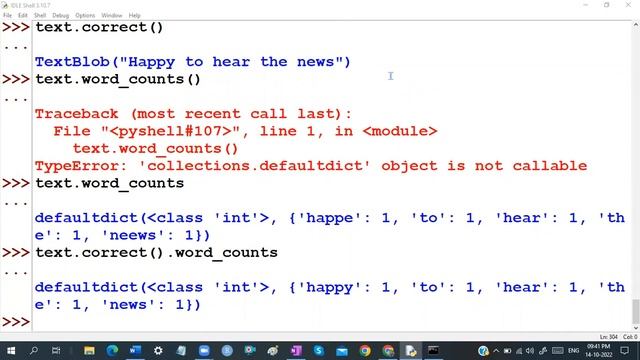Click the 'Ln: 304' status bar entry
This screenshot has height=360, width=640.
609,337
